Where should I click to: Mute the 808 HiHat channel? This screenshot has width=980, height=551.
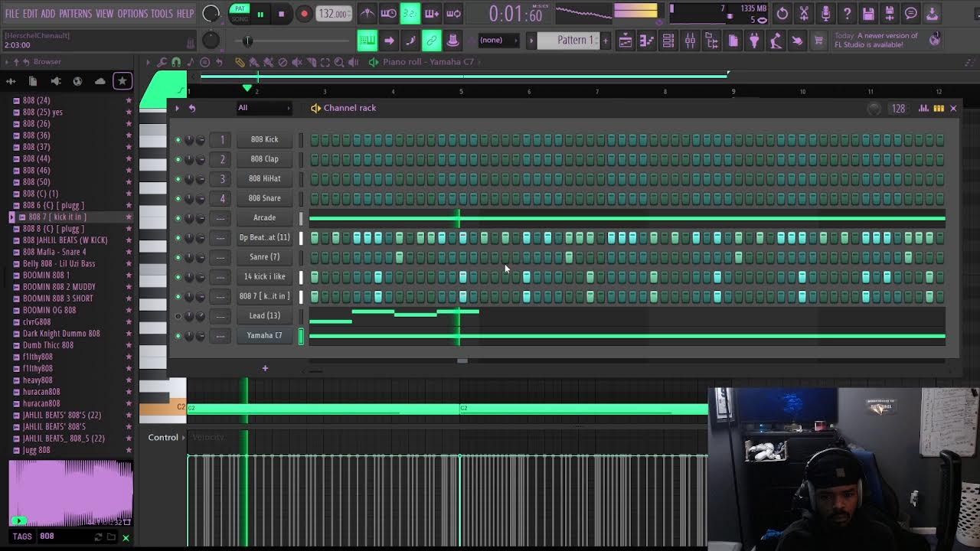click(x=178, y=178)
